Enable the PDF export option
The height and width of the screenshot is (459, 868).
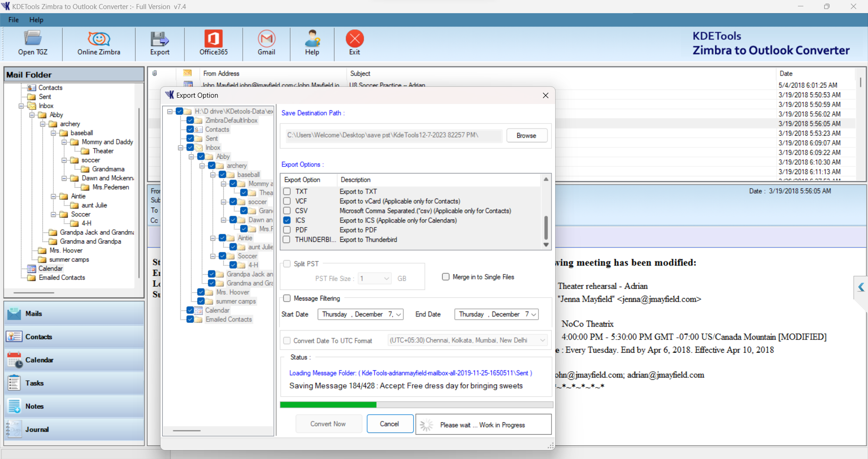coord(287,230)
